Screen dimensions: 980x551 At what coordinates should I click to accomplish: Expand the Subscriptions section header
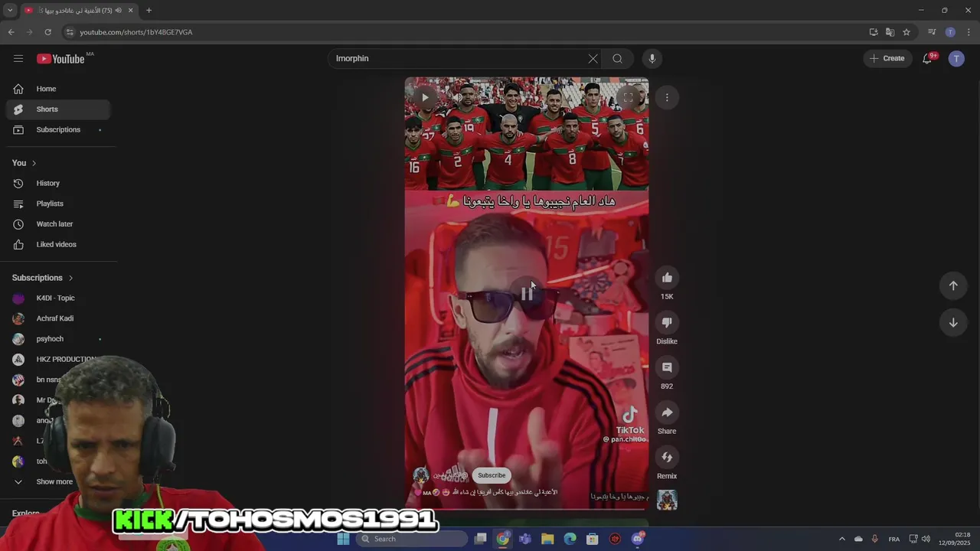pyautogui.click(x=43, y=278)
